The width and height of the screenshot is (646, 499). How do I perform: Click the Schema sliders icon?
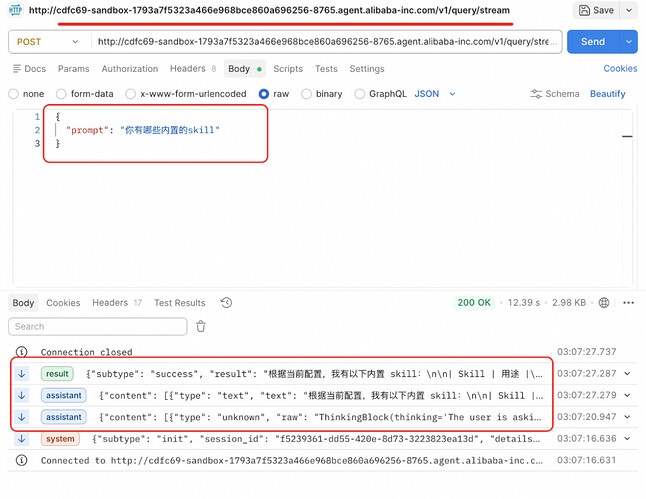(536, 94)
